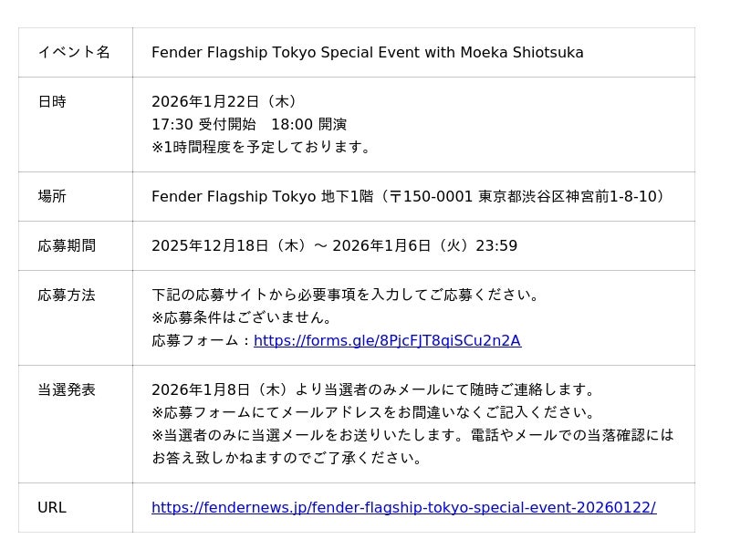This screenshot has height=560, width=730.
Task: Click the URL row label
Action: [52, 508]
